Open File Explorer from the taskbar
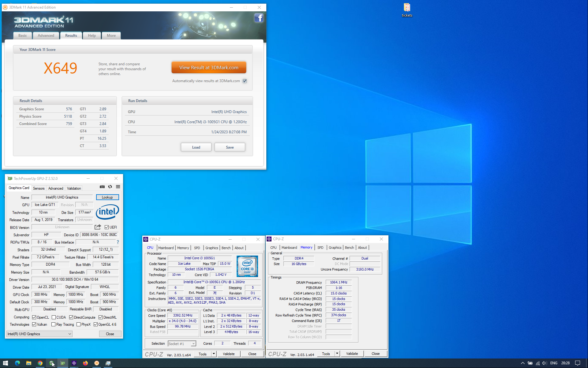 (29, 363)
